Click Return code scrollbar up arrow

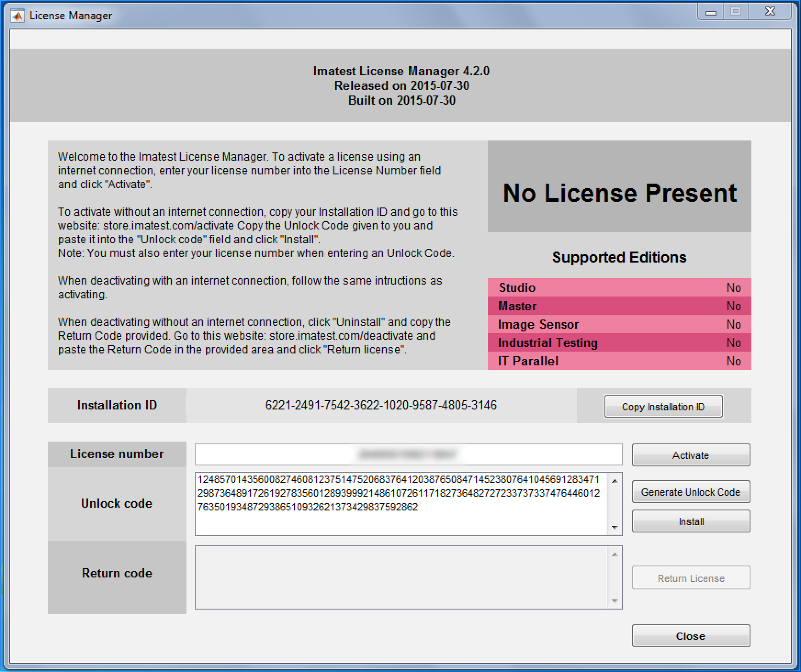pyautogui.click(x=615, y=554)
